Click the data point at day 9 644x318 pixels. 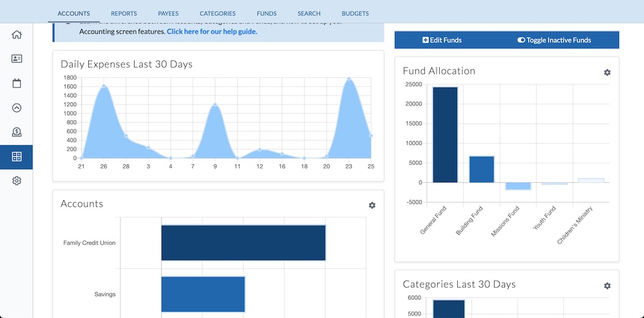[x=215, y=105]
